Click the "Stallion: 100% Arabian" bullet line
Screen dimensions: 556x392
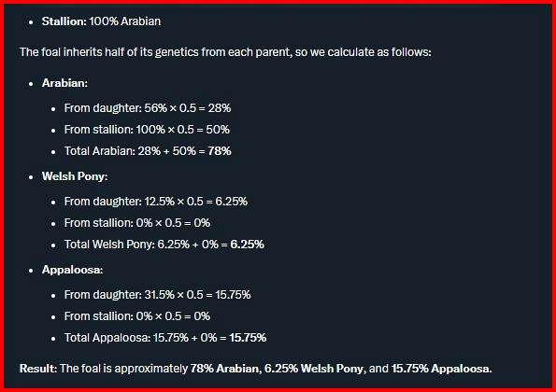point(101,21)
